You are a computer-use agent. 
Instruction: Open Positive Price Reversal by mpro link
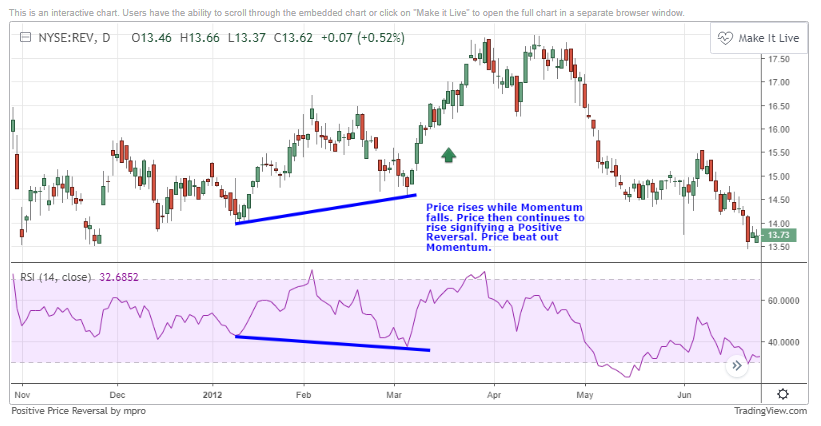click(79, 411)
